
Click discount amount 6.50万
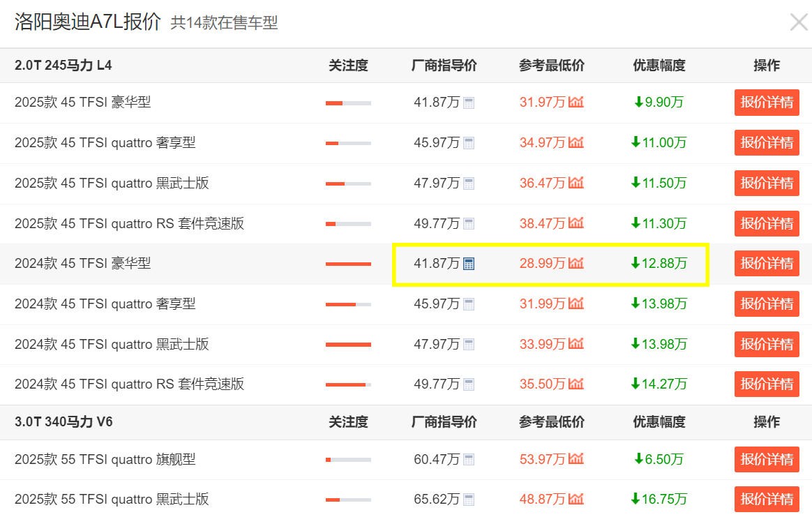click(x=659, y=459)
